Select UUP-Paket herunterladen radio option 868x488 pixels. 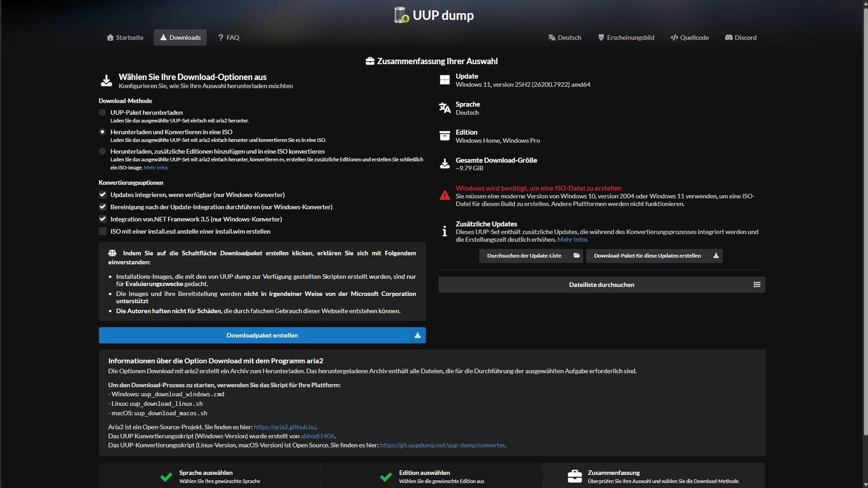(103, 113)
